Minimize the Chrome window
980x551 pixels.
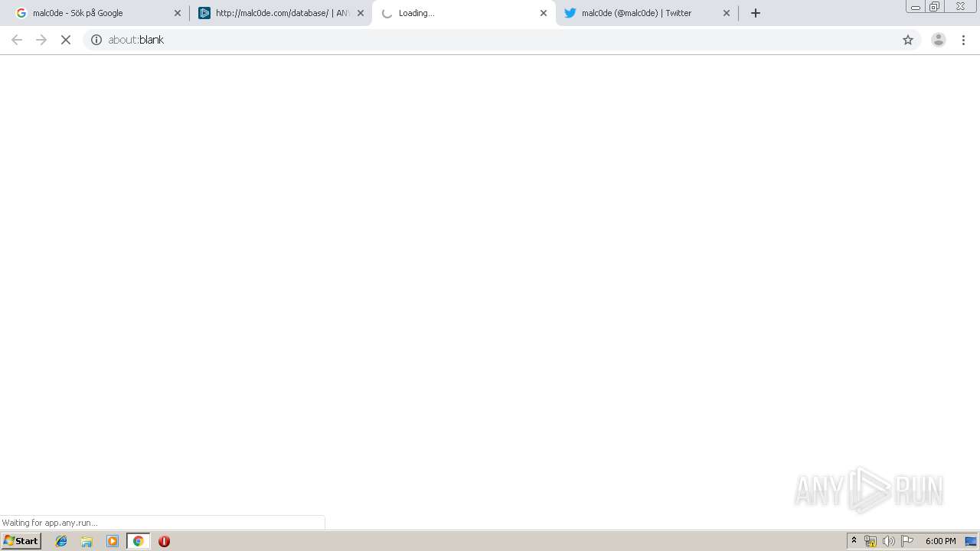pos(915,7)
